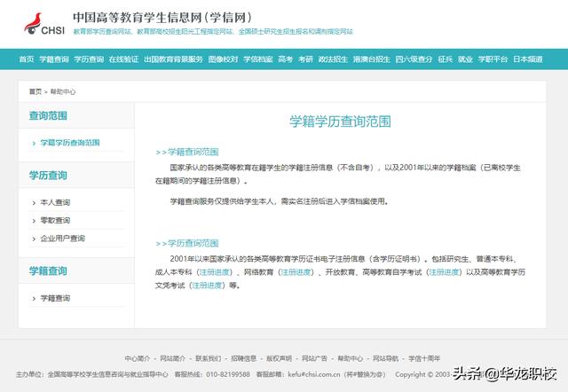
Task: Open 出国教育背景服务 navigation item
Action: tap(173, 59)
